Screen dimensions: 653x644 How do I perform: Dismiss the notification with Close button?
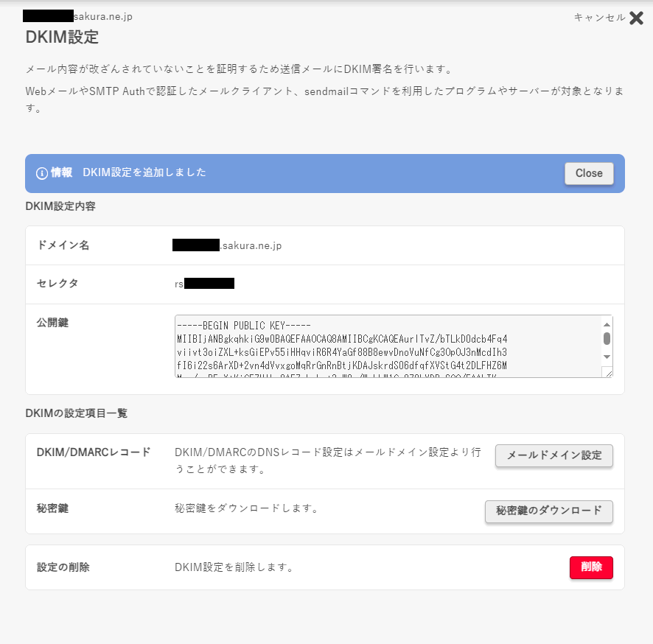pos(589,173)
